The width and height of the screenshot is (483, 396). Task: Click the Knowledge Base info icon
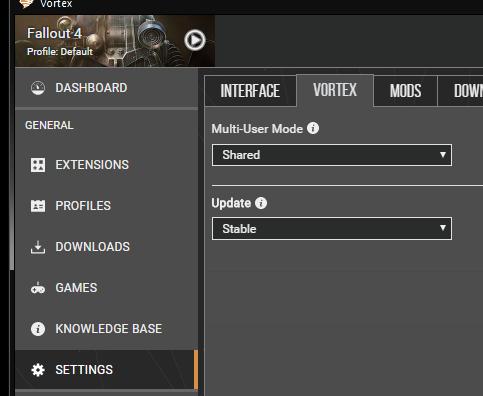pos(38,329)
